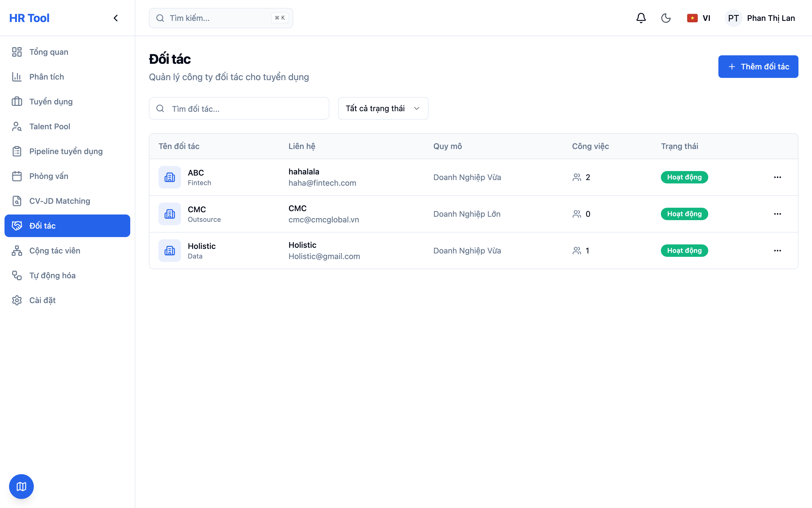Image resolution: width=812 pixels, height=508 pixels.
Task: Click the Liên hệ column header
Action: [x=302, y=146]
